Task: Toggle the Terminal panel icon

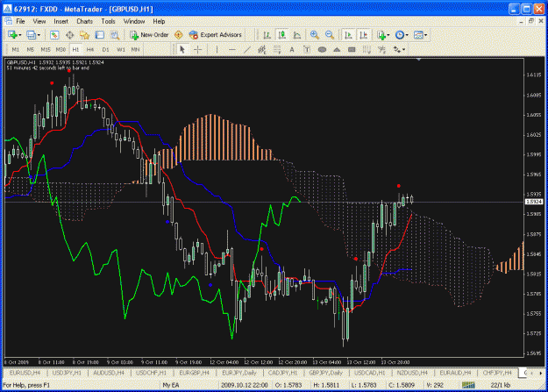Action: coord(100,34)
